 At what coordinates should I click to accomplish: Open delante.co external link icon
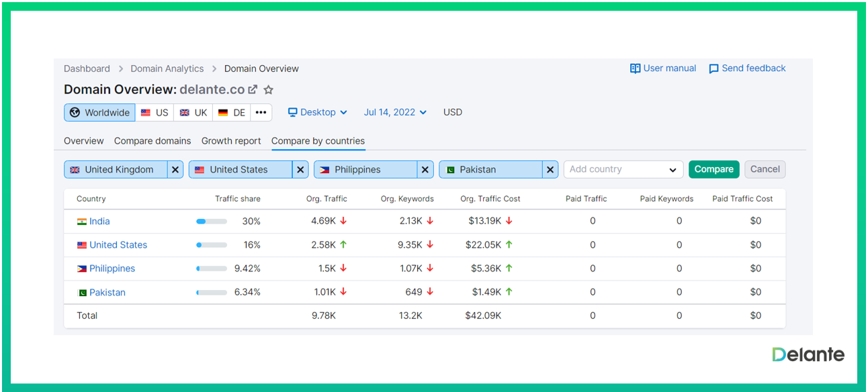(x=253, y=89)
